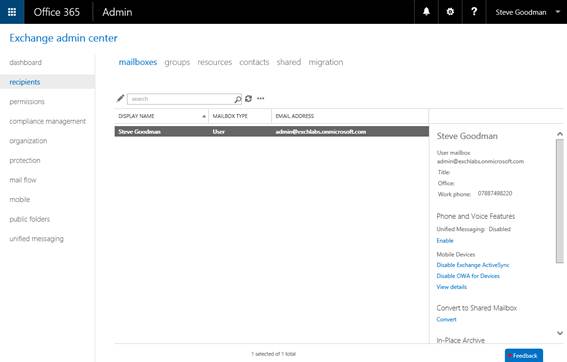The height and width of the screenshot is (362, 567).
Task: Open protection section
Action: click(25, 160)
